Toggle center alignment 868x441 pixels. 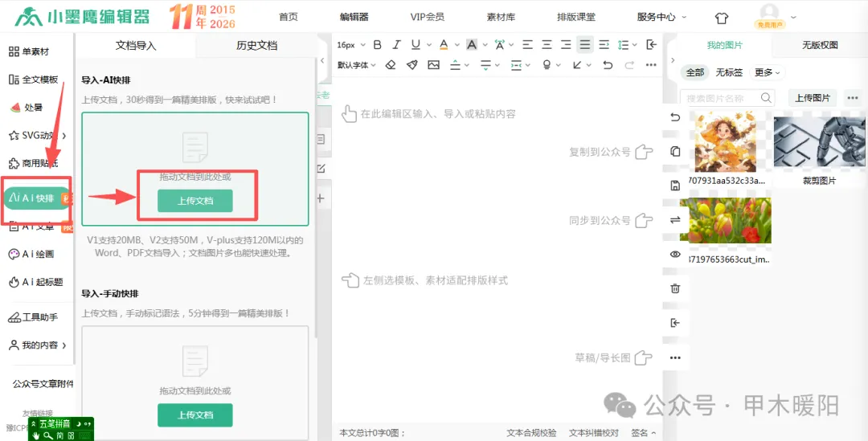547,45
